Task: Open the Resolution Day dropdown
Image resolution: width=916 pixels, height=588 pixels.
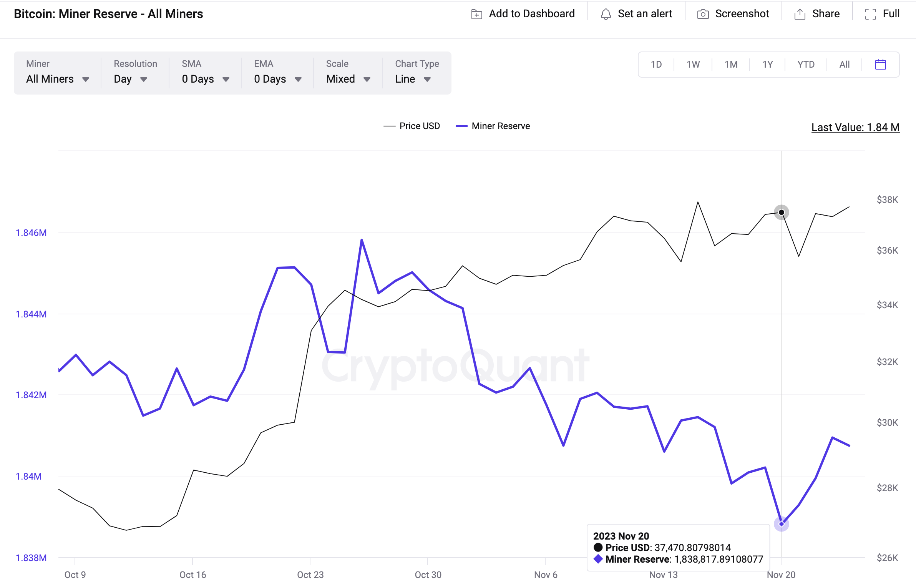Action: (x=131, y=79)
